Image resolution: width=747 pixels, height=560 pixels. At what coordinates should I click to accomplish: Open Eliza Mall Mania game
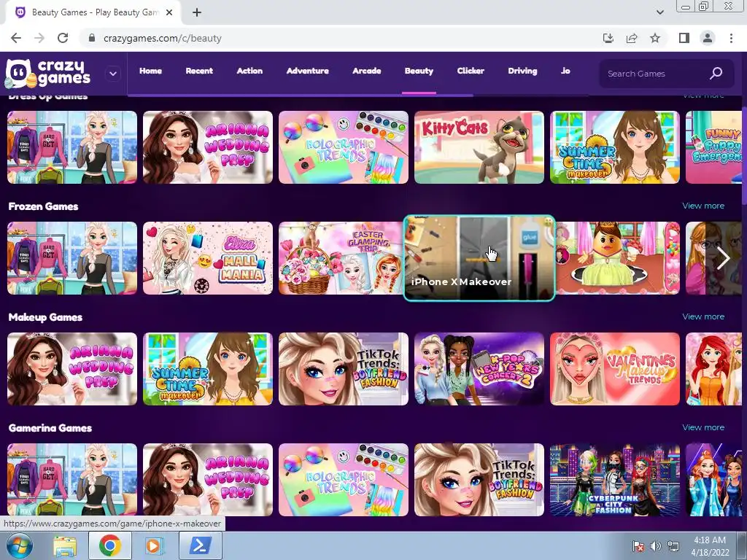point(208,258)
